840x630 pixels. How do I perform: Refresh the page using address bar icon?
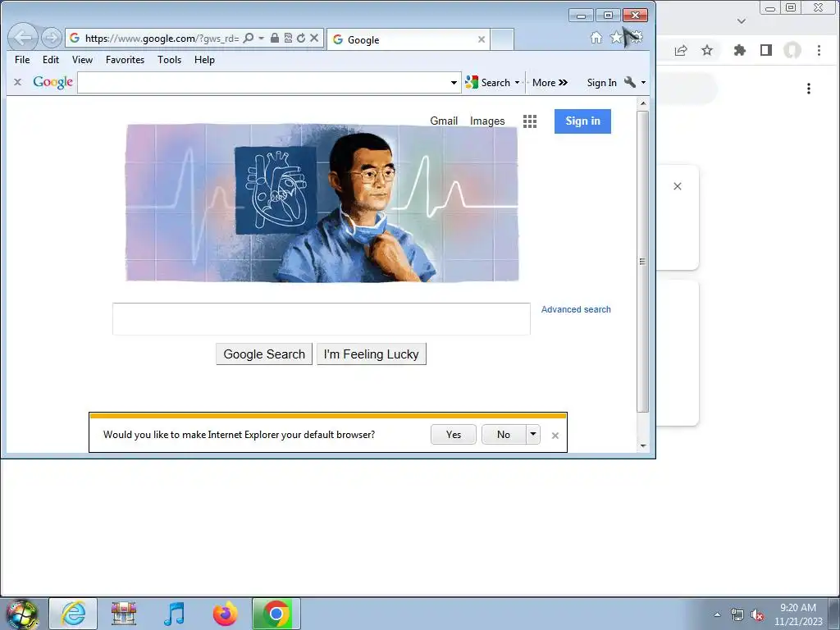[x=301, y=38]
